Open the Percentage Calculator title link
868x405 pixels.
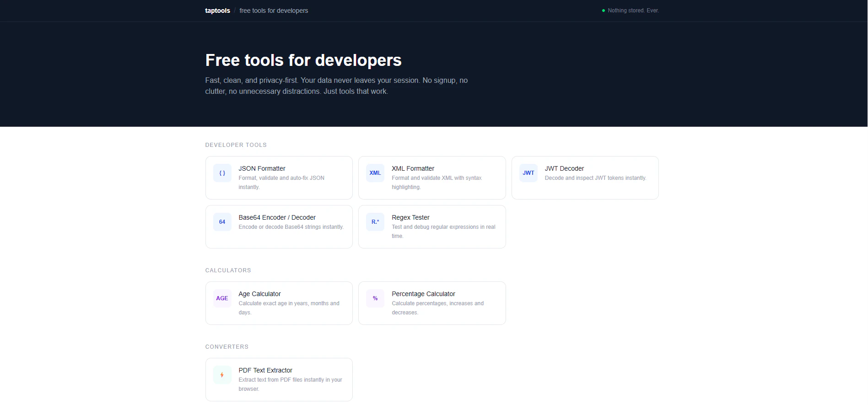click(423, 294)
